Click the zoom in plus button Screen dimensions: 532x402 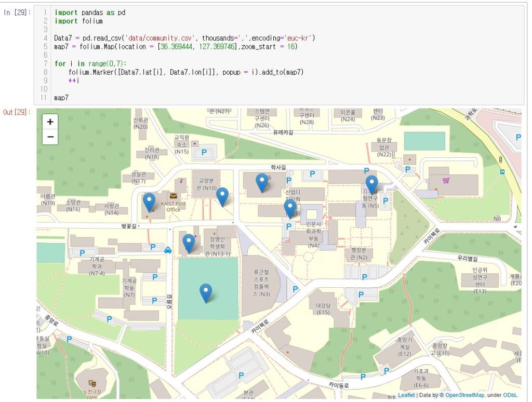(x=50, y=122)
